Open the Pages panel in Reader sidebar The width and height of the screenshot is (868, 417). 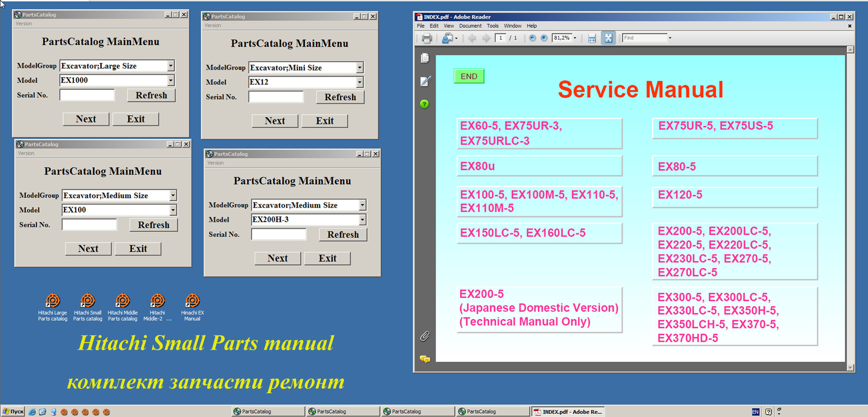coord(425,58)
